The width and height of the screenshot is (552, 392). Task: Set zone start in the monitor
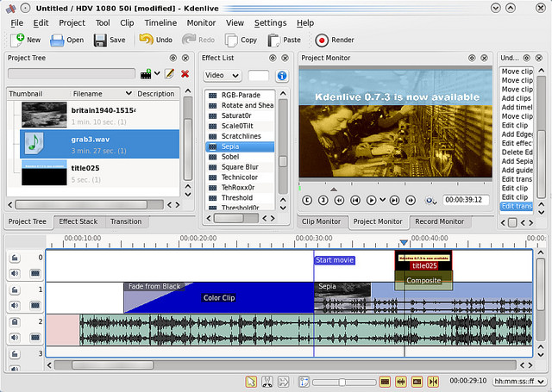point(307,200)
